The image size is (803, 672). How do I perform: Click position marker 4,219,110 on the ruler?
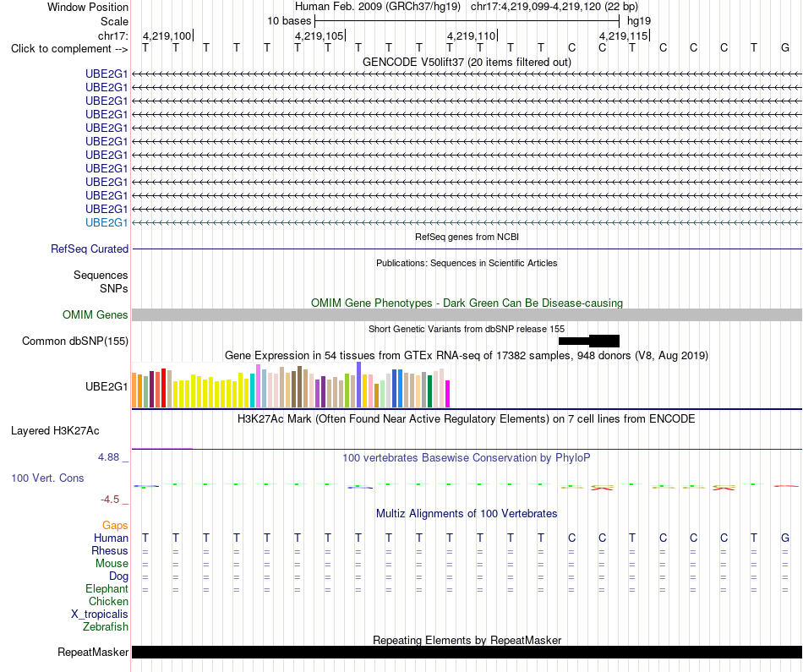(473, 36)
